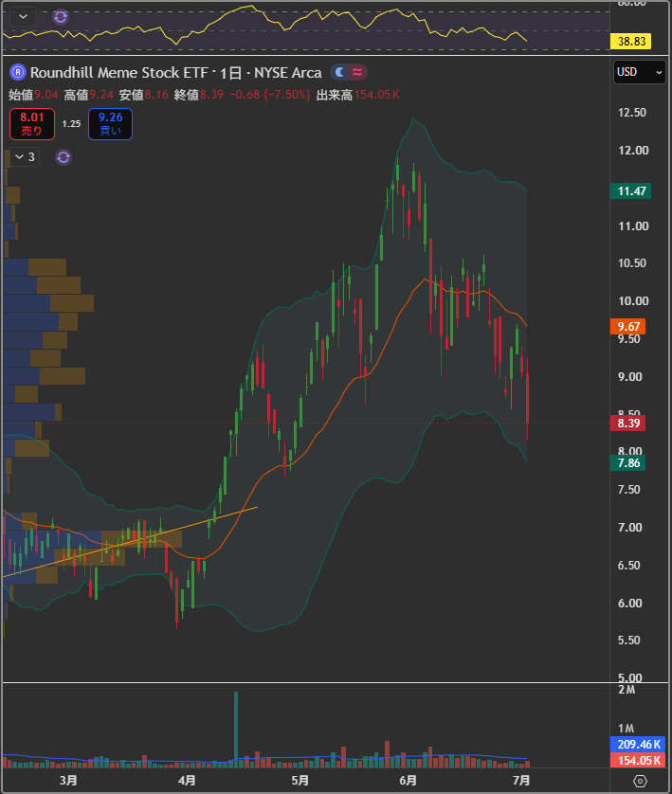Viewport: 672px width, 794px height.
Task: Collapse the top oscillator indicator legend chevron
Action: (x=23, y=17)
